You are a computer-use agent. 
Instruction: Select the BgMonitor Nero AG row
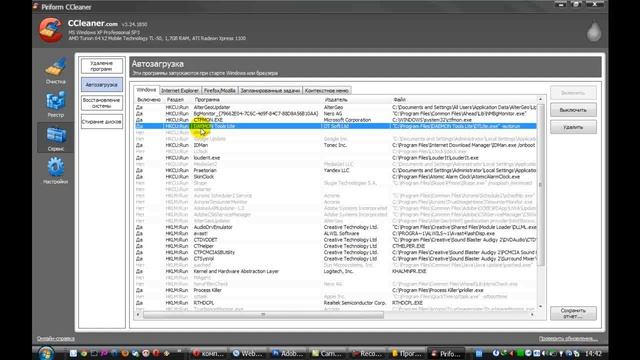tap(336, 113)
